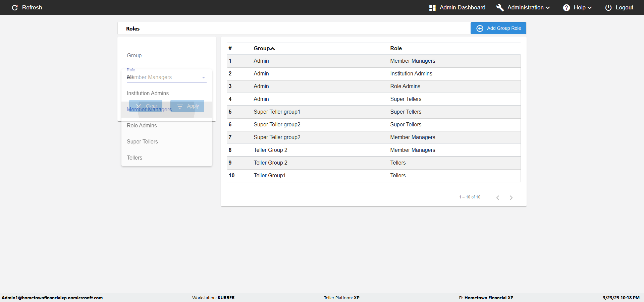Click Super Tellers role in row 5
Image resolution: width=644 pixels, height=302 pixels.
[x=406, y=112]
